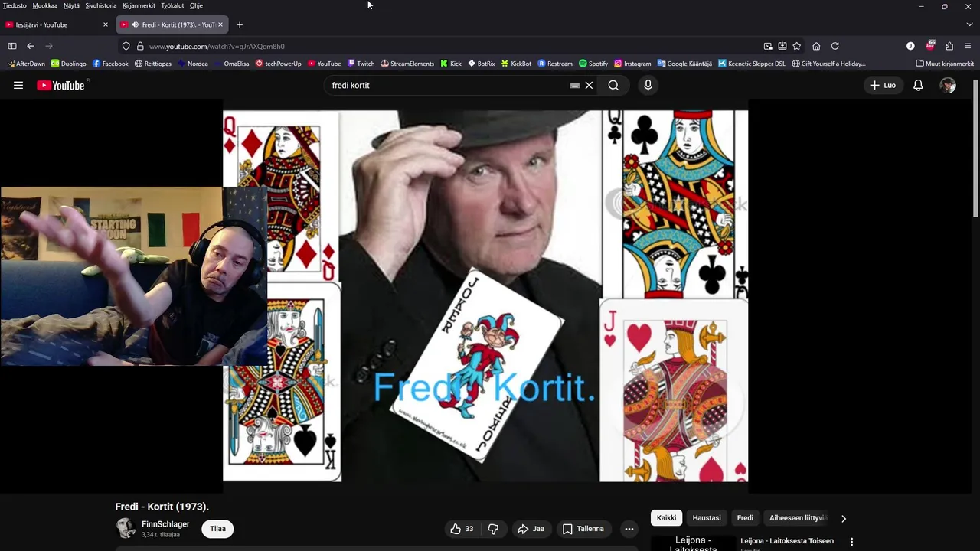Select the Kaikki filter chip
Image resolution: width=980 pixels, height=551 pixels.
pyautogui.click(x=666, y=518)
